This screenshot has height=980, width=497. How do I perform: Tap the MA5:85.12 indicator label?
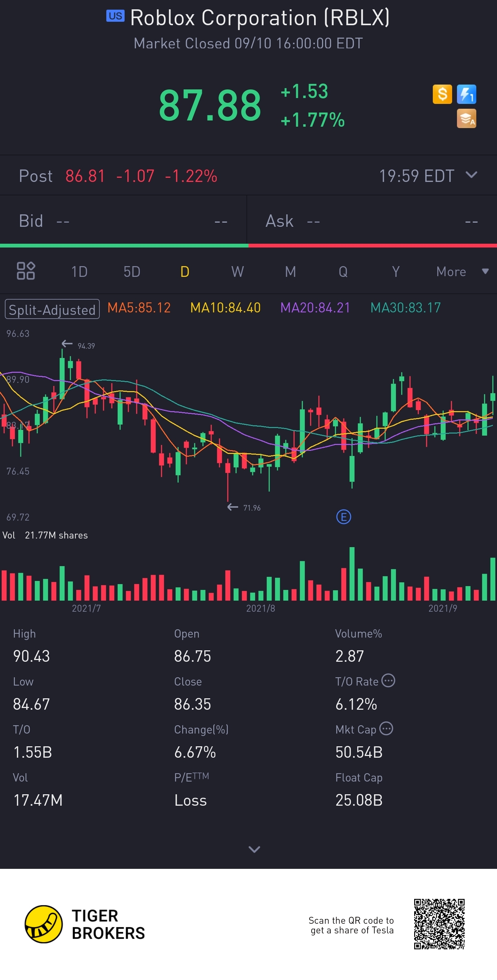[139, 307]
